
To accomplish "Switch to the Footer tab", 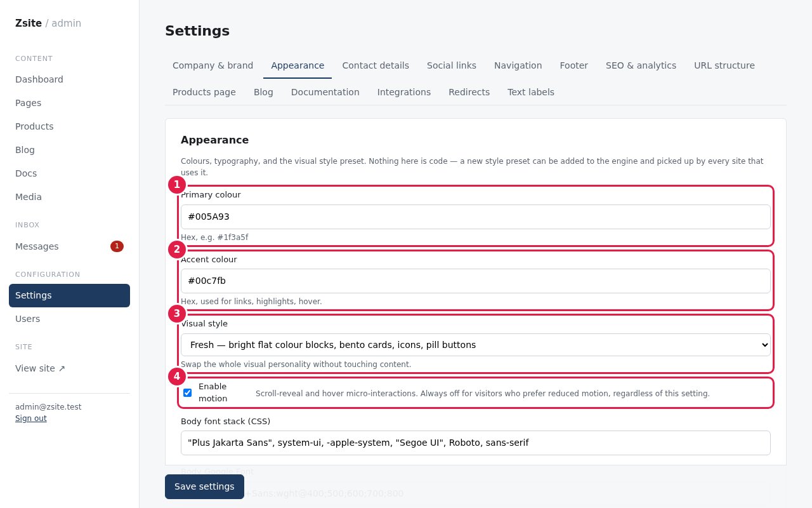I will tap(573, 65).
